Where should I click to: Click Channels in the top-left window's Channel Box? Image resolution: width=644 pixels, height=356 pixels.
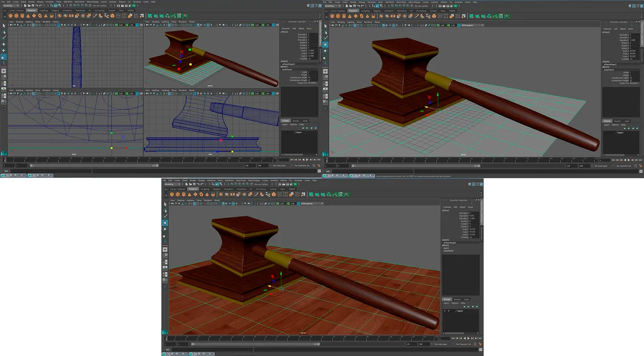(x=286, y=29)
